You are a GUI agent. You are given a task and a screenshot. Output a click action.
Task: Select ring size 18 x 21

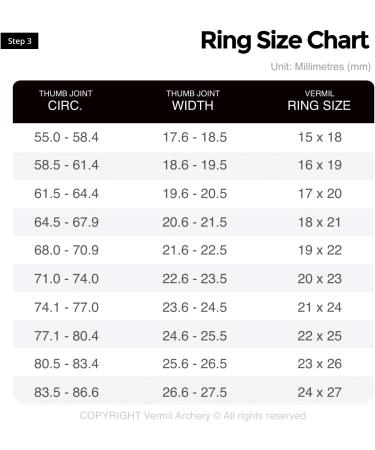320,222
